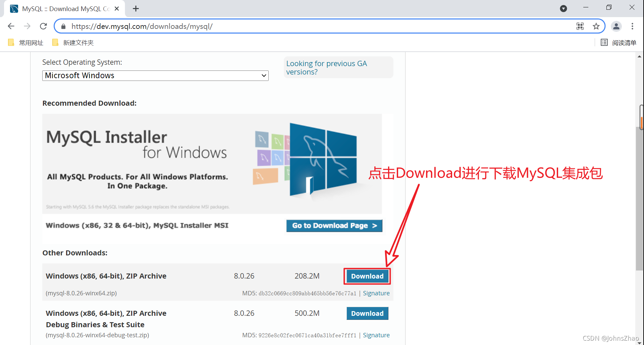Follow Looking for previous GA versions link
Screen dimensions: 644x345
click(x=326, y=67)
